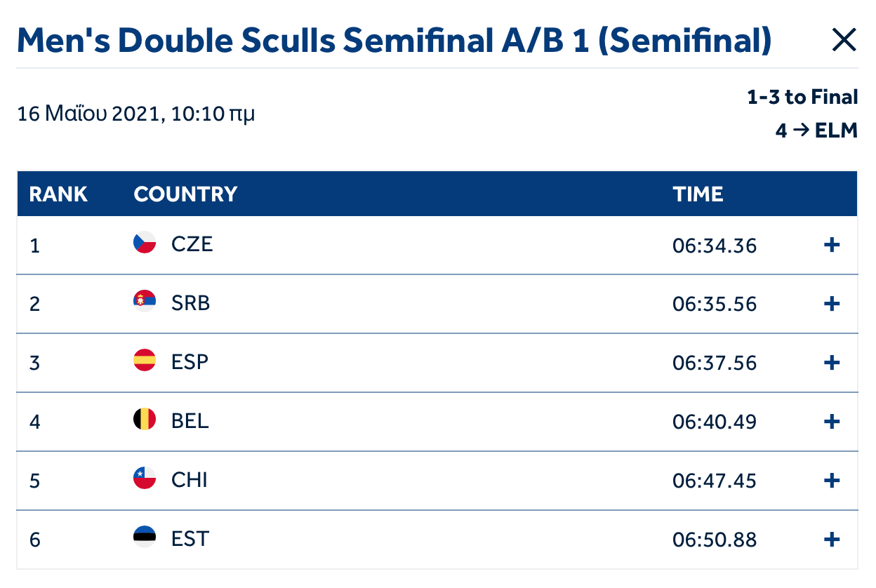
Task: Expand the ESP crew details
Action: [832, 363]
